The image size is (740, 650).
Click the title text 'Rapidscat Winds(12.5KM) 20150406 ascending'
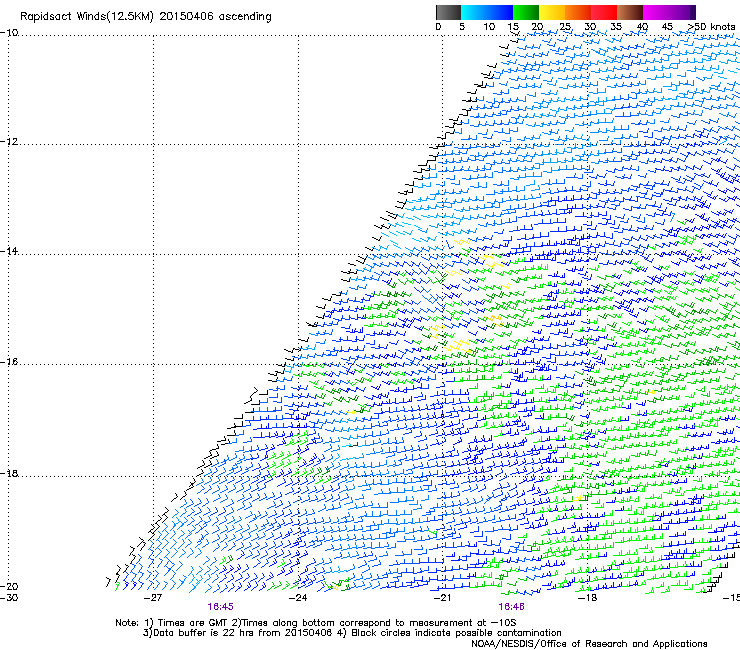tap(146, 17)
